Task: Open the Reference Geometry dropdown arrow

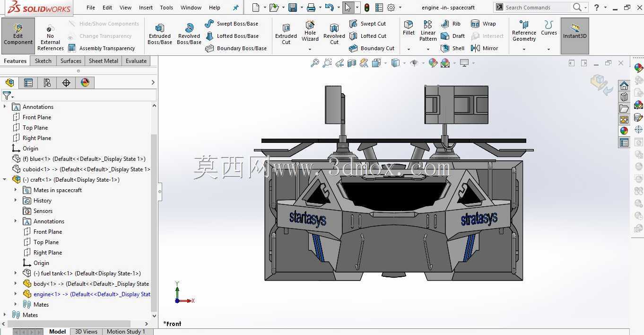Action: click(524, 49)
